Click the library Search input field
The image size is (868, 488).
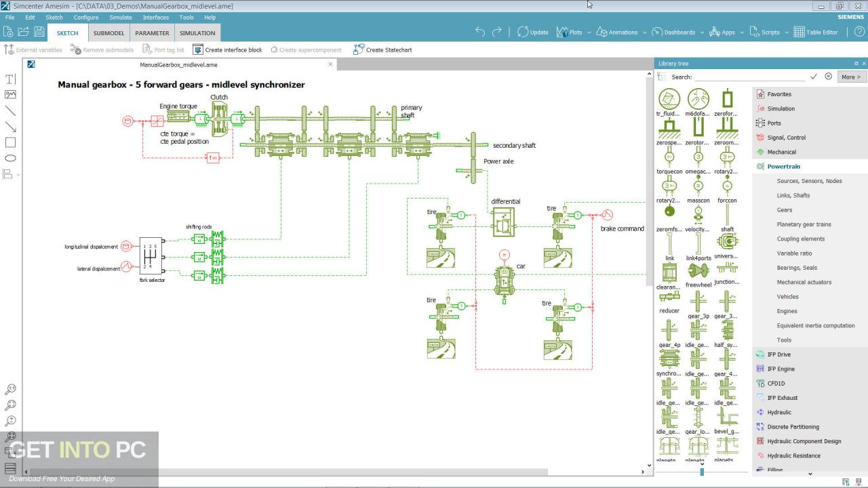click(x=750, y=77)
